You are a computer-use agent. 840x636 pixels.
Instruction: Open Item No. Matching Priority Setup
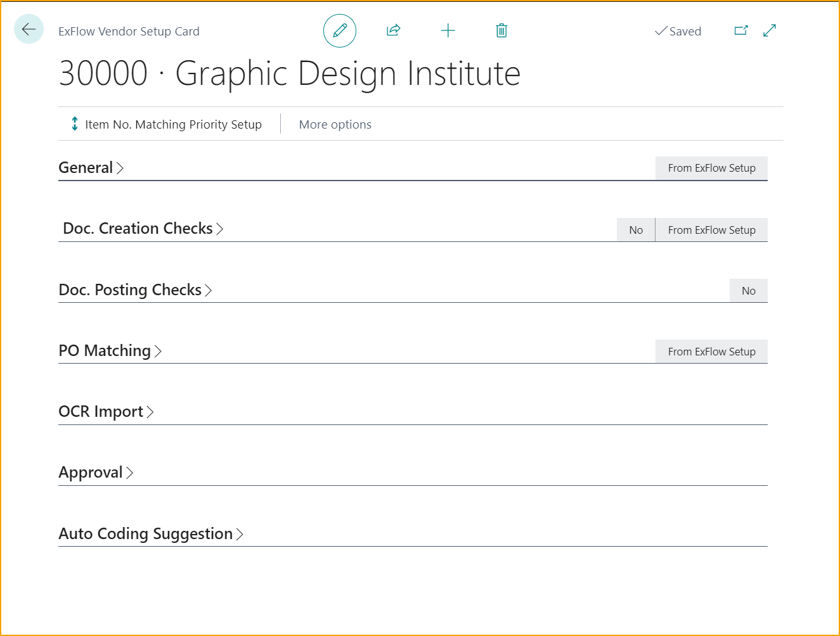(x=173, y=125)
